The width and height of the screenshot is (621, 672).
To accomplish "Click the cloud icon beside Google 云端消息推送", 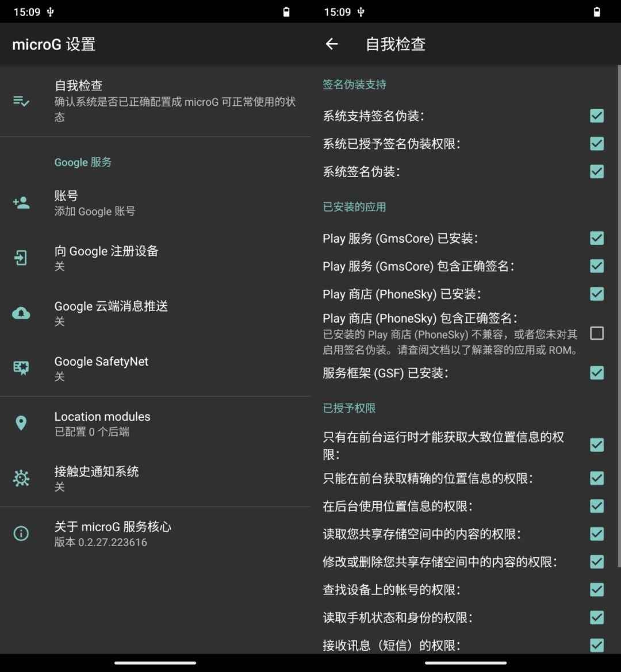I will [21, 313].
